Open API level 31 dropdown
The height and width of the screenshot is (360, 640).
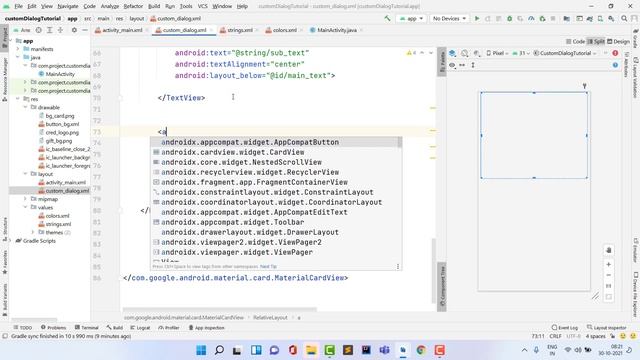coord(521,53)
